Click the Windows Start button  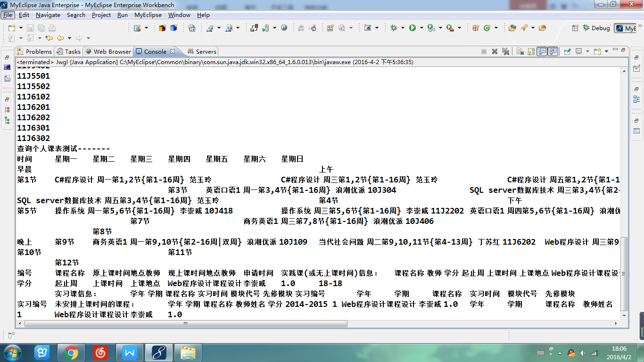(x=12, y=352)
